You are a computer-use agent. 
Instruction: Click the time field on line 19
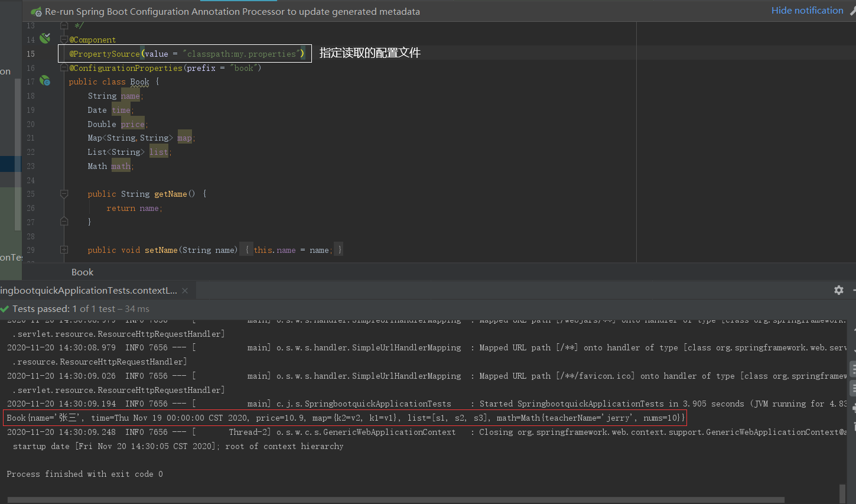pos(121,110)
